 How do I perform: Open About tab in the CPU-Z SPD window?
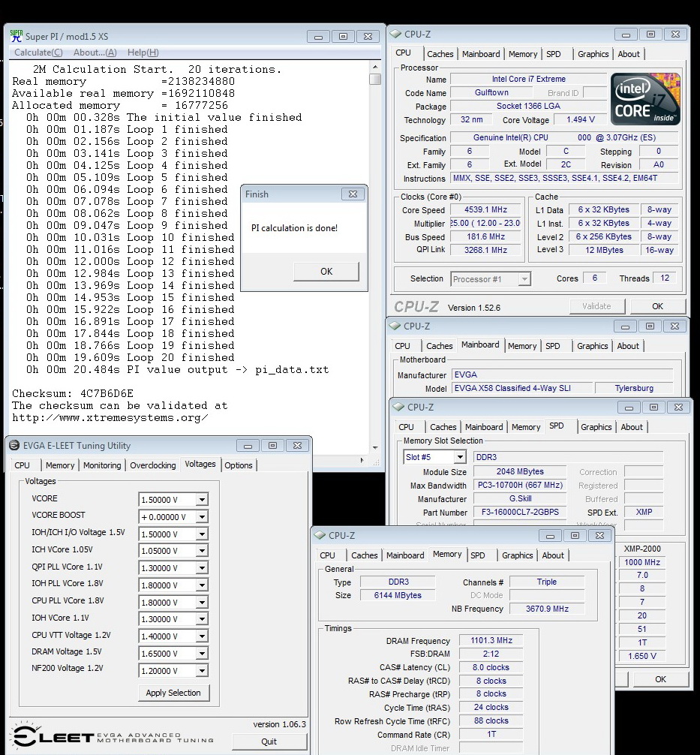pyautogui.click(x=632, y=426)
